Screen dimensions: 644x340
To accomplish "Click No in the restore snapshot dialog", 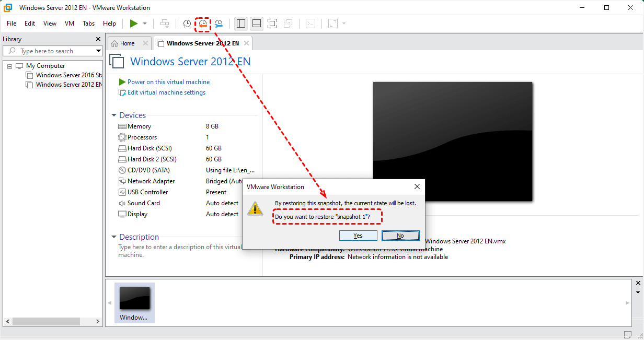I will [400, 236].
